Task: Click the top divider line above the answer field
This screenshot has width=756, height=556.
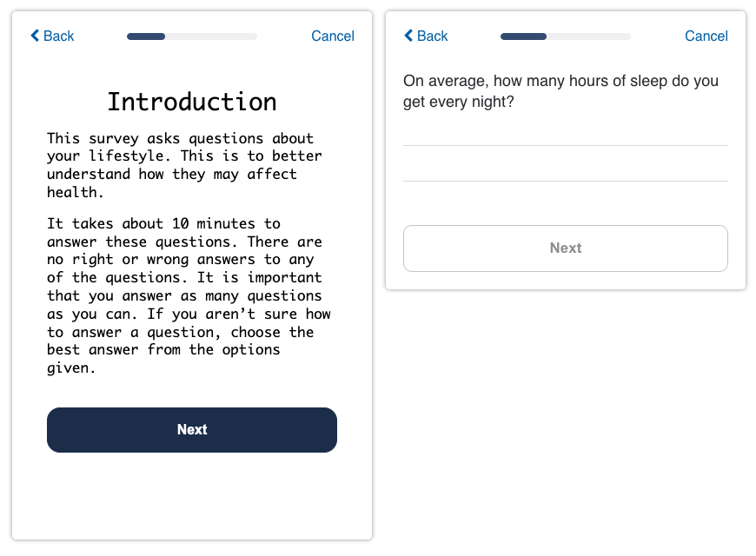Action: pos(565,145)
